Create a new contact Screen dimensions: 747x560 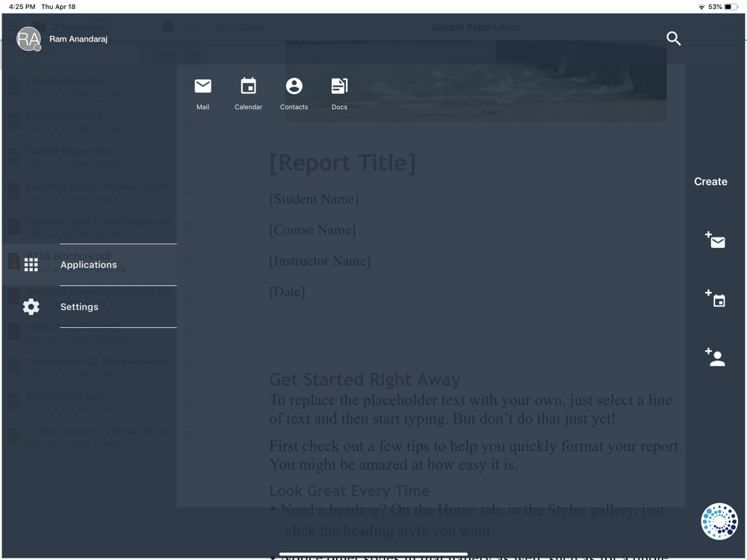point(715,357)
